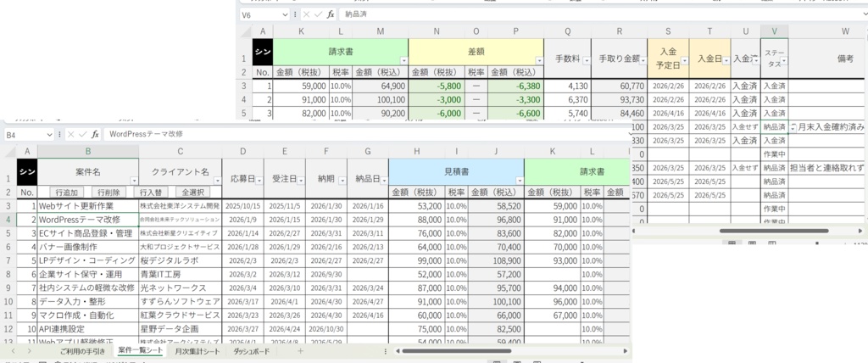The image size is (868, 363).
Task: Select the 108,900 estimate cell
Action: point(496,260)
